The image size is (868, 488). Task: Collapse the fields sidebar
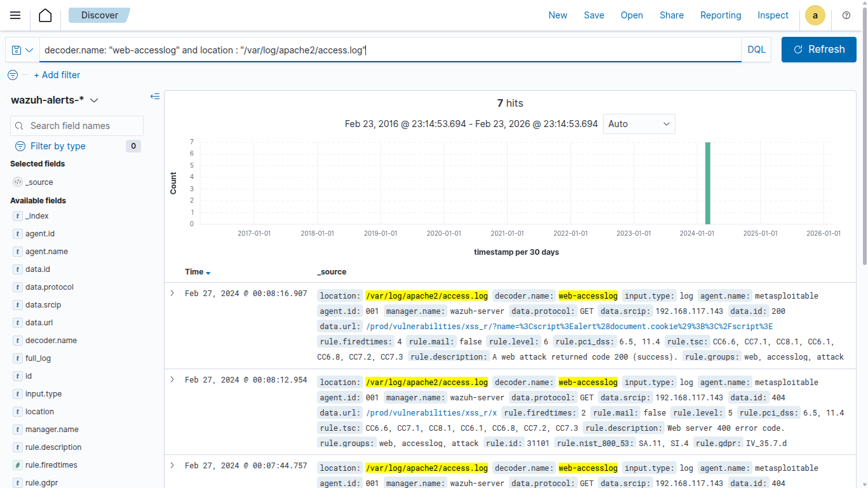[154, 97]
